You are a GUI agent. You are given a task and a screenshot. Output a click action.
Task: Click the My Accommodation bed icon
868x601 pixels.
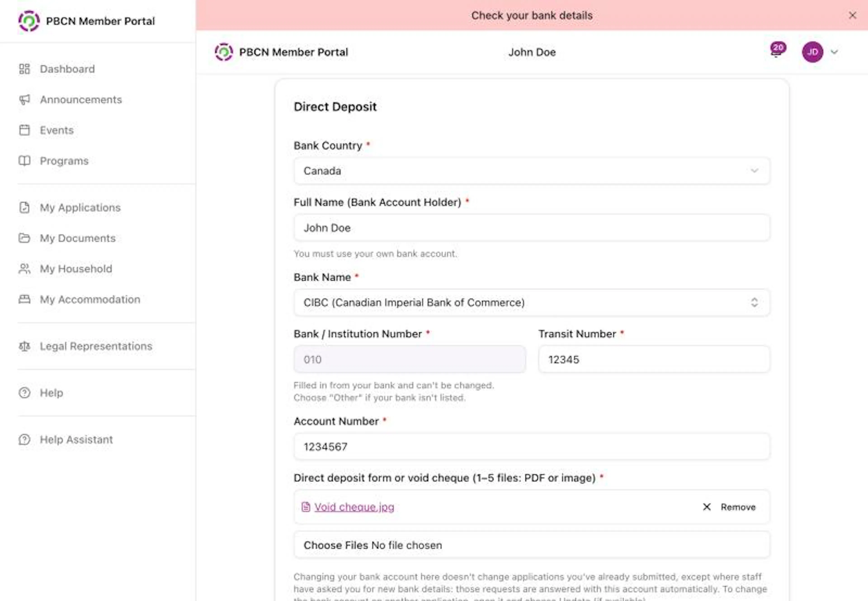pos(24,299)
